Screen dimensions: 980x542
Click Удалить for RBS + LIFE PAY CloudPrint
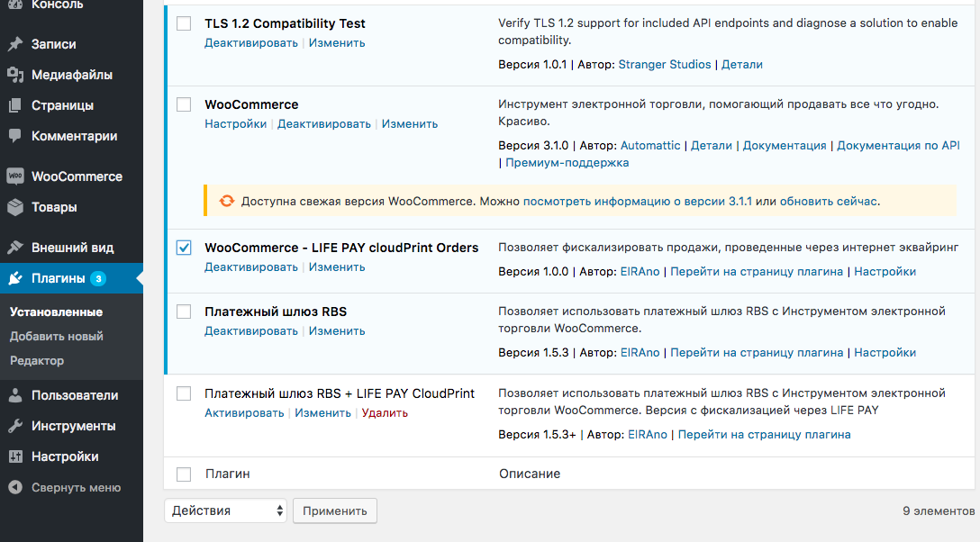click(385, 413)
